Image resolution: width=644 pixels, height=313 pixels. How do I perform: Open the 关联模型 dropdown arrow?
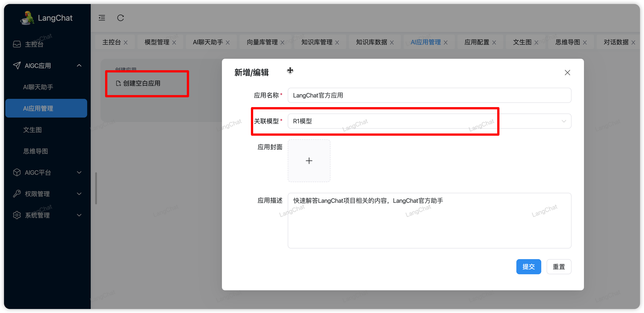pos(564,121)
